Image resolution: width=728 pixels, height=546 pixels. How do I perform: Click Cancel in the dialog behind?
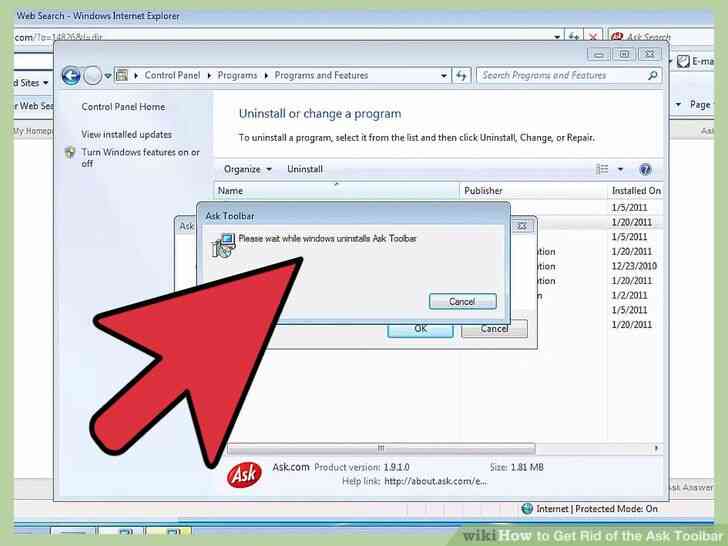pos(494,329)
